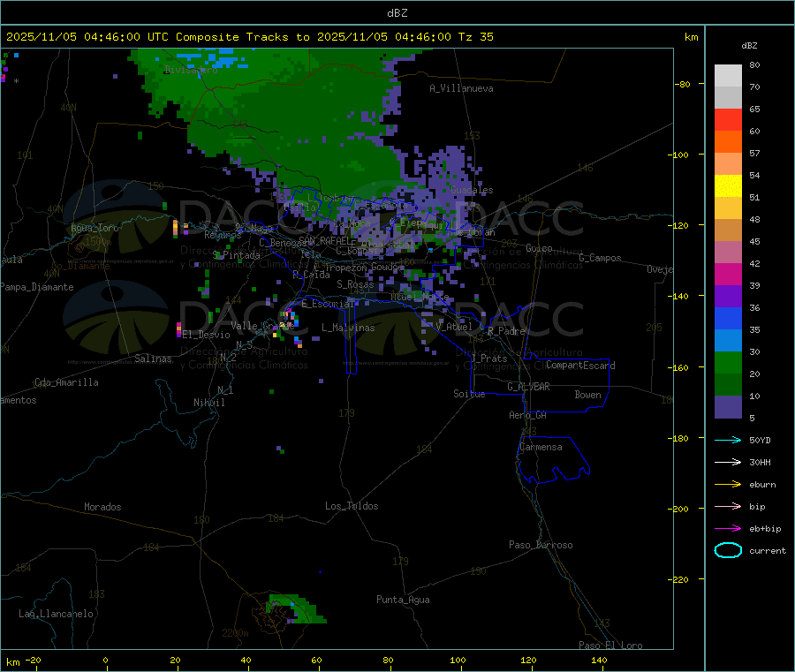Click the timestamp '2025/11/05 04:46:00 UTC Composite' header
The height and width of the screenshot is (672, 795).
[122, 37]
